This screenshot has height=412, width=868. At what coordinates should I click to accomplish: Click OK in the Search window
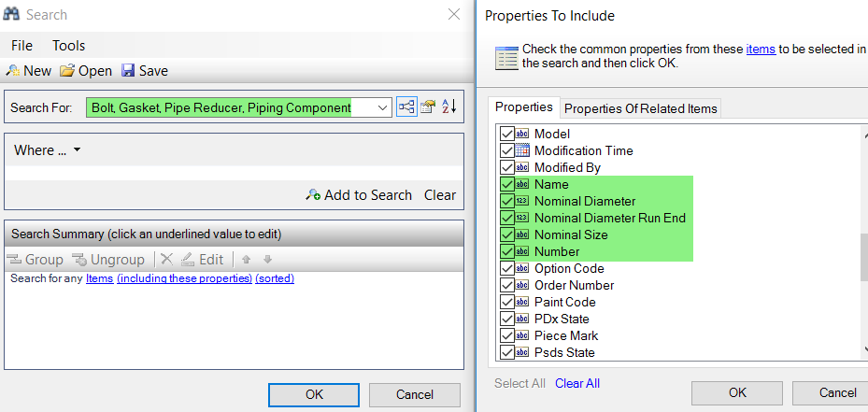click(314, 395)
